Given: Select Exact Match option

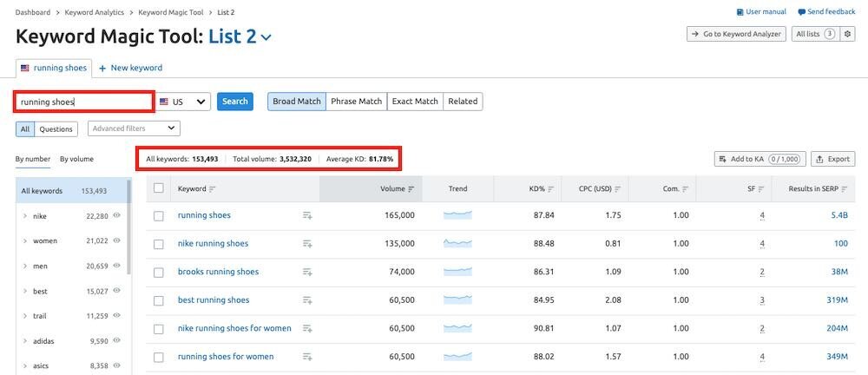Looking at the screenshot, I should coord(415,102).
